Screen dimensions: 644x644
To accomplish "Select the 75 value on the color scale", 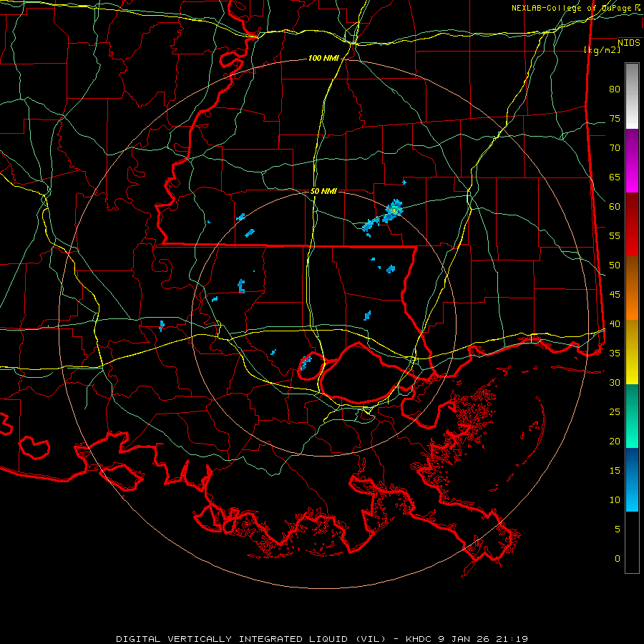I will point(615,119).
